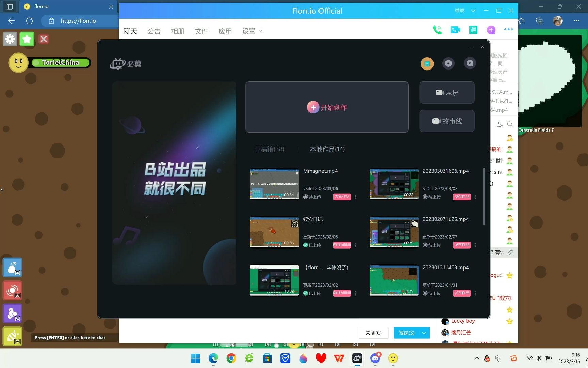This screenshot has width=588, height=368.
Task: Open more options for Mmagnet.mp4
Action: (x=356, y=197)
